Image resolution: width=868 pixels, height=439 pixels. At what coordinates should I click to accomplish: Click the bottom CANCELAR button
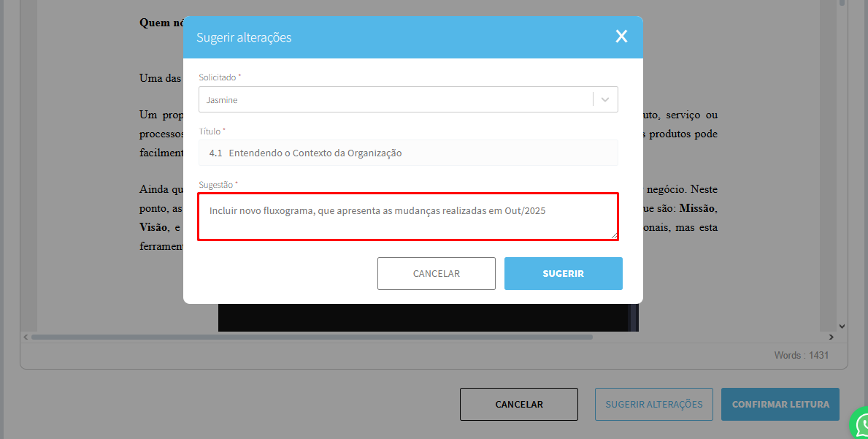(519, 404)
